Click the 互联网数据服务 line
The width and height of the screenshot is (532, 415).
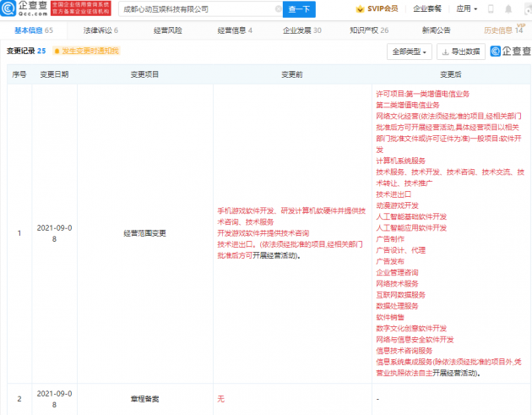pyautogui.click(x=401, y=295)
